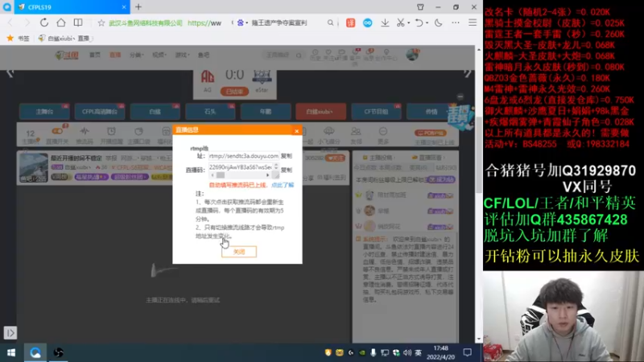
Task: Open the three-dot more tools icon
Action: [456, 23]
